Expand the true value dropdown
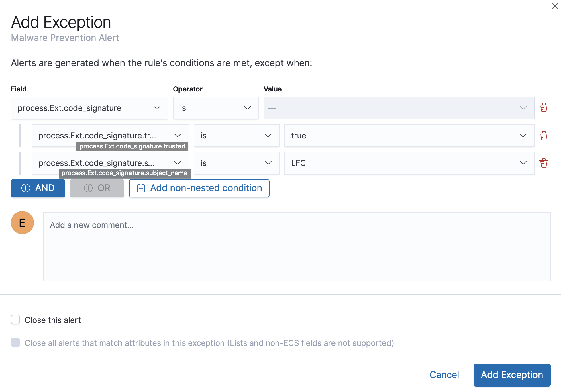 click(409, 136)
